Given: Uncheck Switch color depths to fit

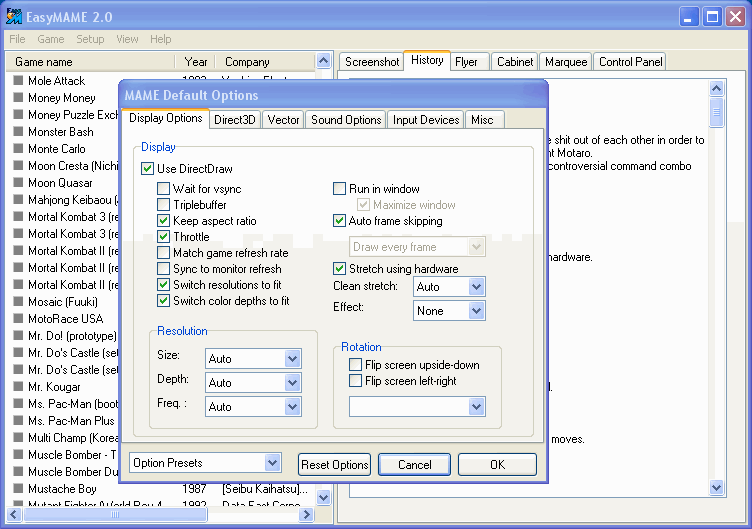Looking at the screenshot, I should pos(164,301).
